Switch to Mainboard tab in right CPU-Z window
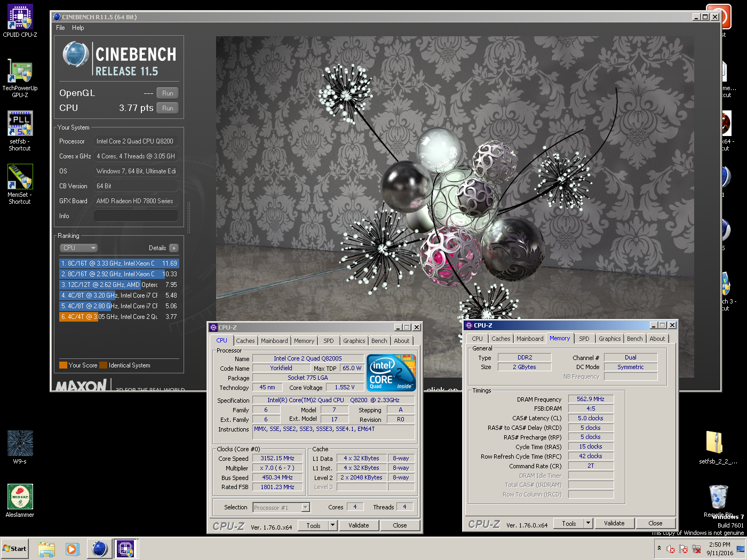747x560 pixels. pos(530,339)
